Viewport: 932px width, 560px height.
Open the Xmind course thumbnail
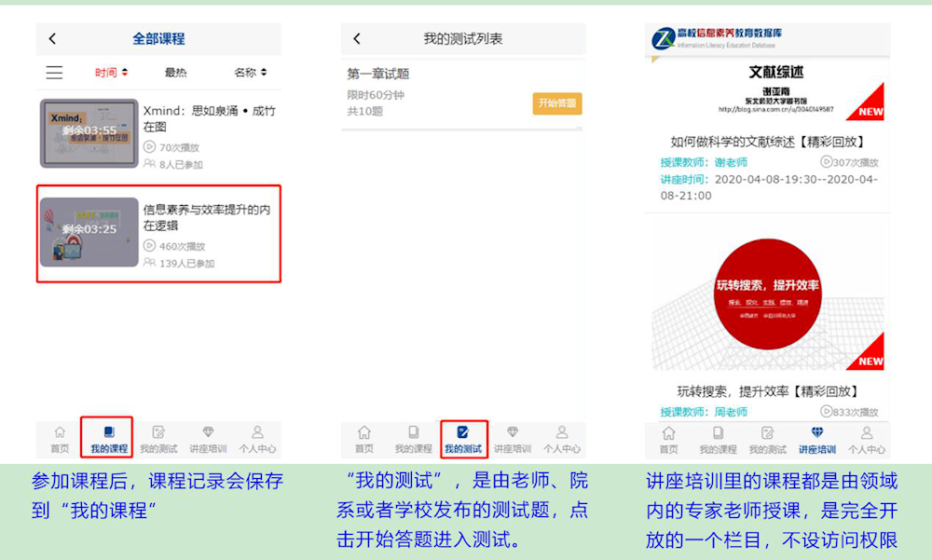[x=89, y=133]
